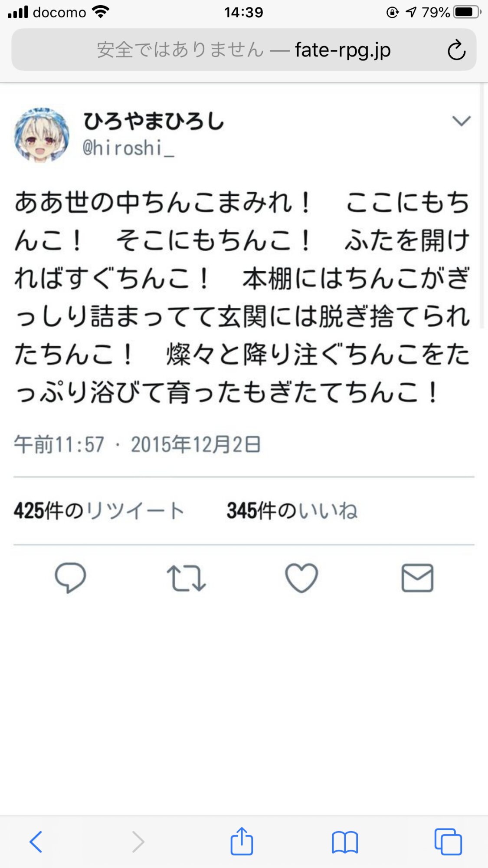Tap the status bar clock 14:39

243,12
